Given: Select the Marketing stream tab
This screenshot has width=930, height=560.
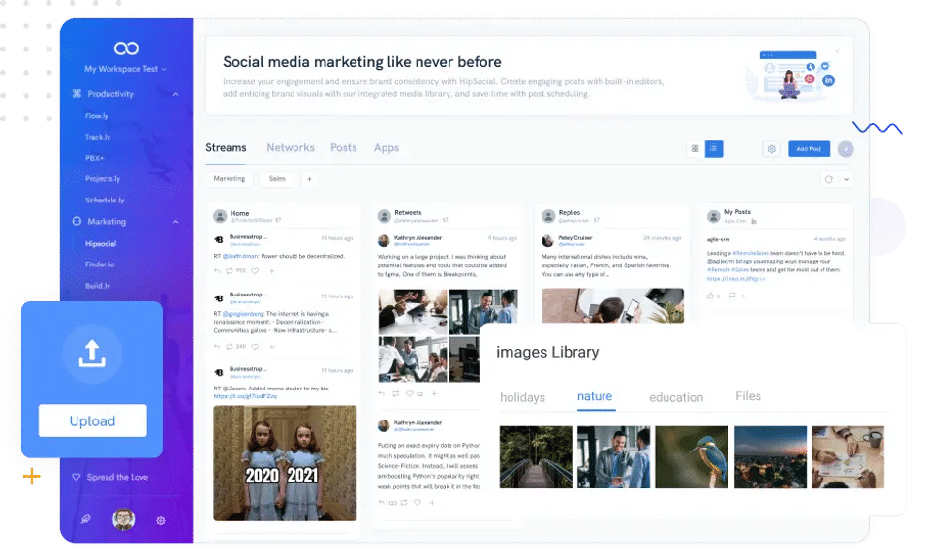Looking at the screenshot, I should [230, 179].
